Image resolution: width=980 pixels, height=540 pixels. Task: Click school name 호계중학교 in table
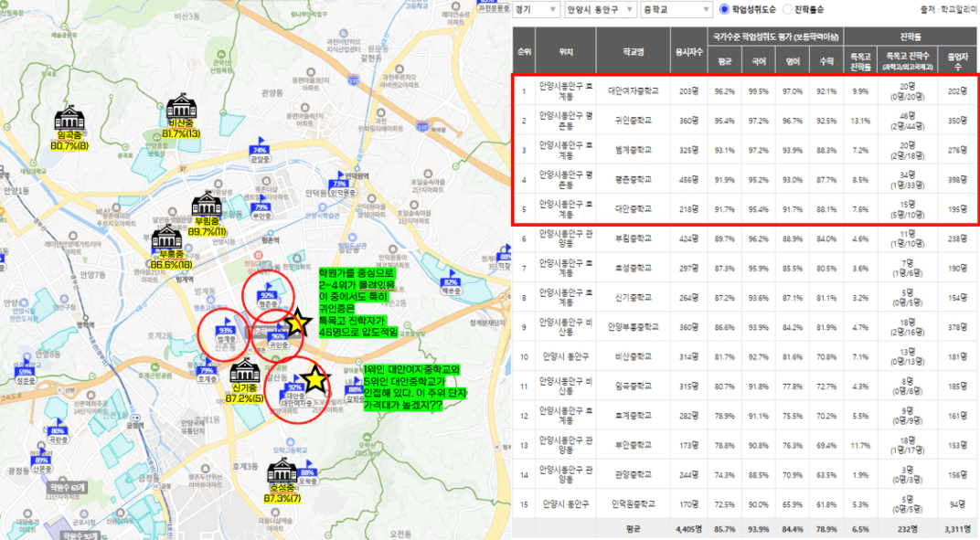[634, 416]
